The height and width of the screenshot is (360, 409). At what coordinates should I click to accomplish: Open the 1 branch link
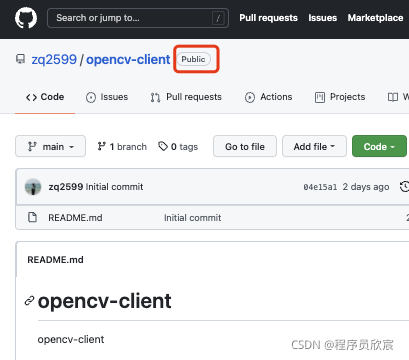click(122, 147)
